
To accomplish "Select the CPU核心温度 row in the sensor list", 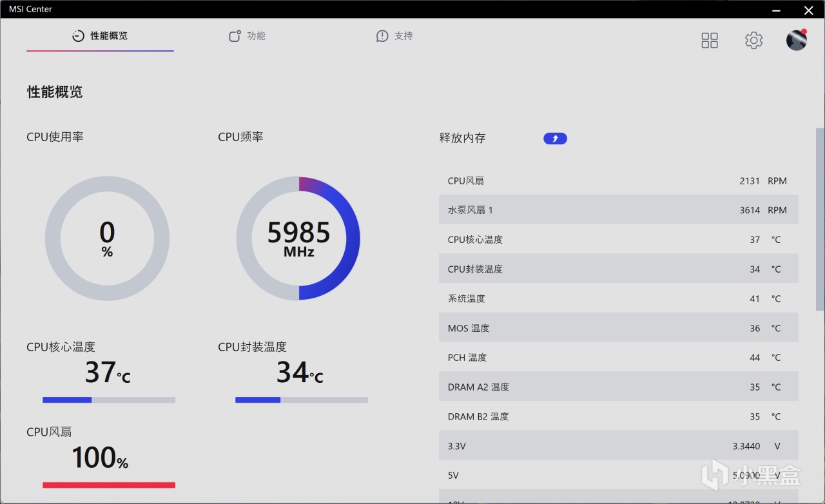I will pyautogui.click(x=619, y=240).
